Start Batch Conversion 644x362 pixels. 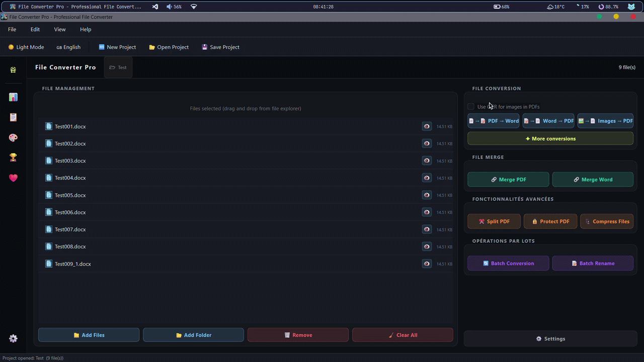tap(508, 263)
